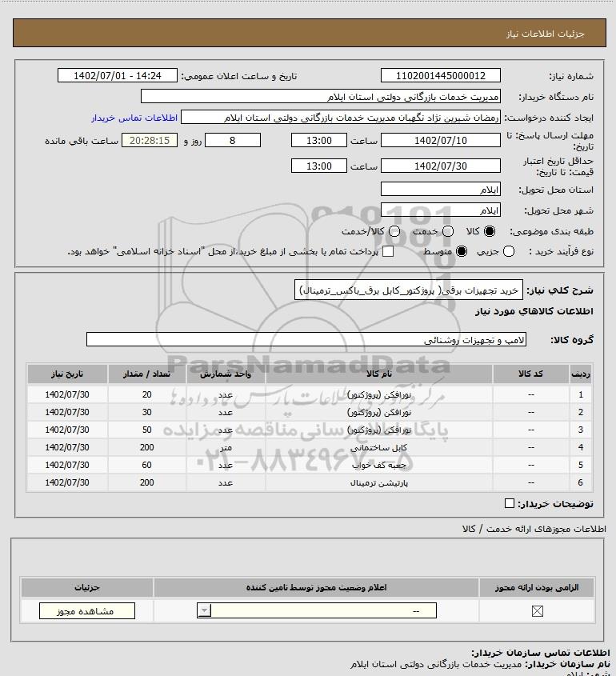Click quantity 20 in row 1
616x676 pixels.
click(x=146, y=394)
